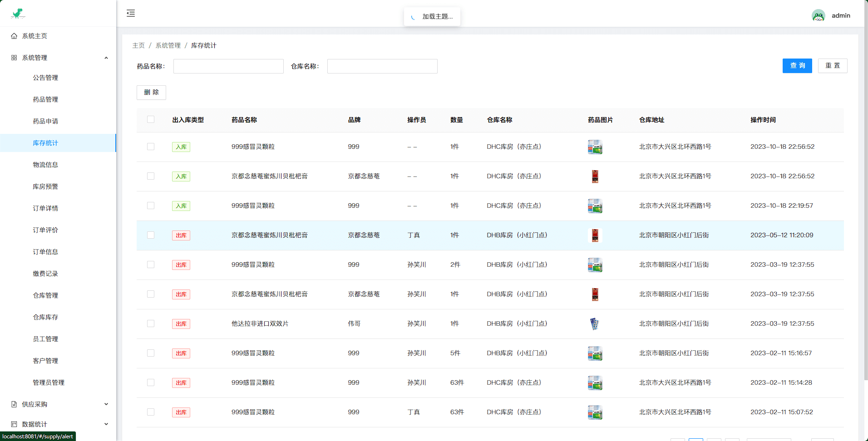868x441 pixels.
Task: Click the document icon beside 供应采购
Action: [x=14, y=404]
